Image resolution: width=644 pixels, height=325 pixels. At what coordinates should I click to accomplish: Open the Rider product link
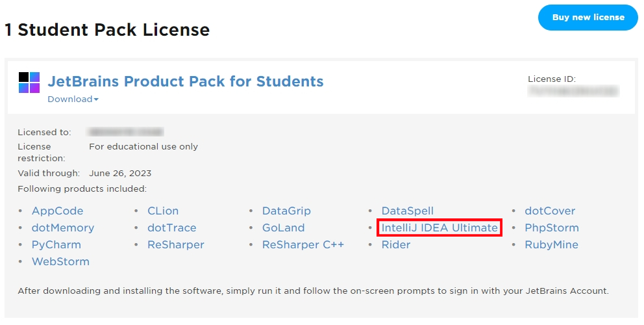pos(396,244)
